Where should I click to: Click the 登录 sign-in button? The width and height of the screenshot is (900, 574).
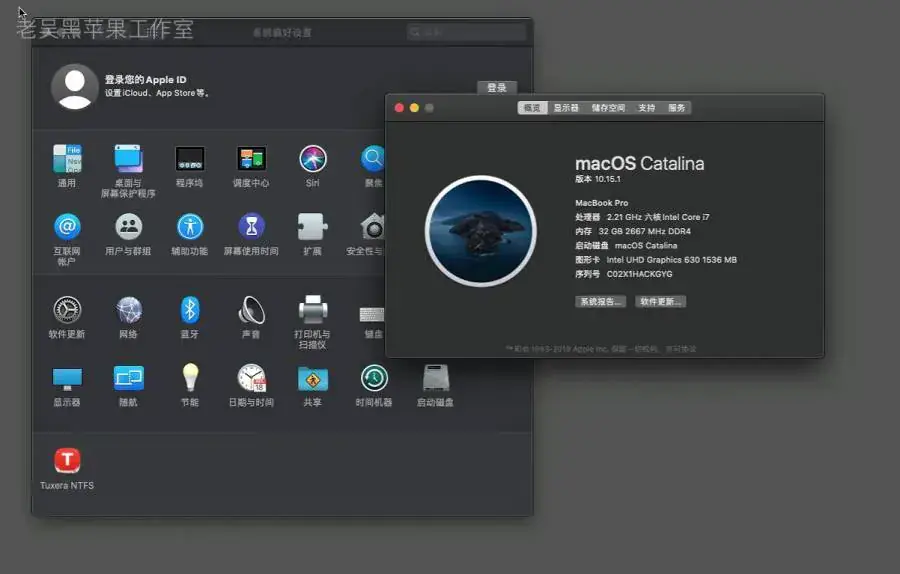[x=497, y=87]
